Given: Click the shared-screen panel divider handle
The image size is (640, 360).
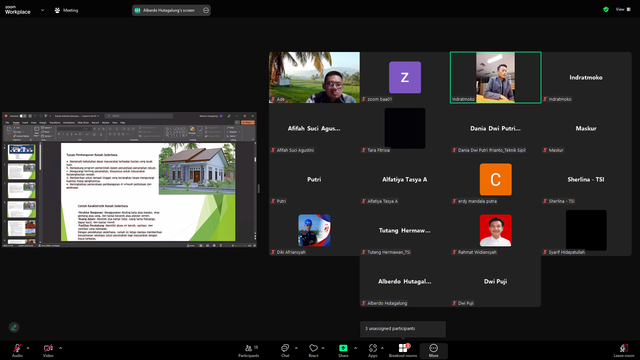Looking at the screenshot, I should pos(259,188).
